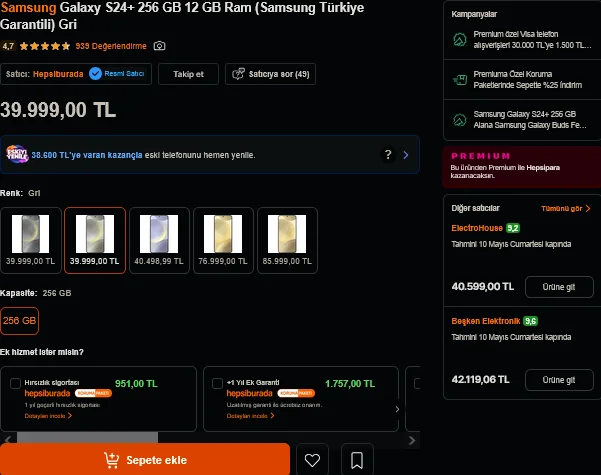Screen dimensions: 601x475
Task: Advance extra services carousel with right chevron
Action: 397,409
